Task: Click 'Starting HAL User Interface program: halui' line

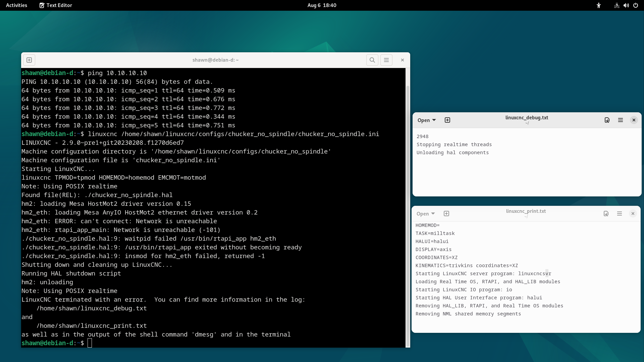Action: tap(479, 298)
